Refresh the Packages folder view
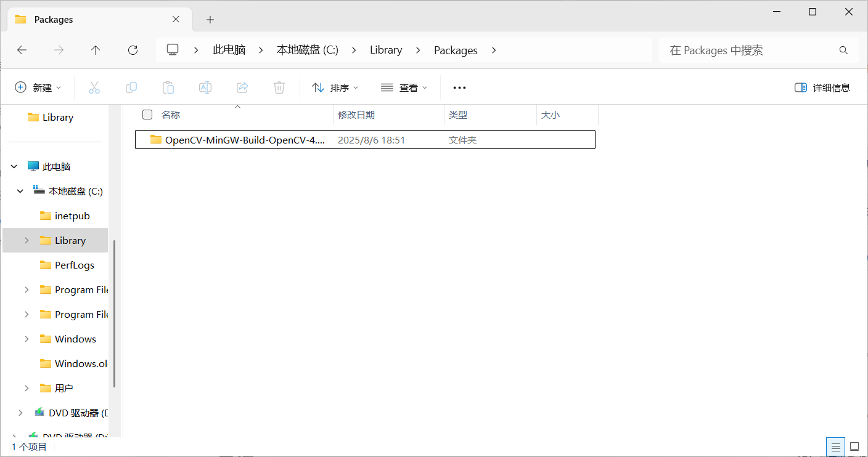868x457 pixels. click(x=132, y=50)
